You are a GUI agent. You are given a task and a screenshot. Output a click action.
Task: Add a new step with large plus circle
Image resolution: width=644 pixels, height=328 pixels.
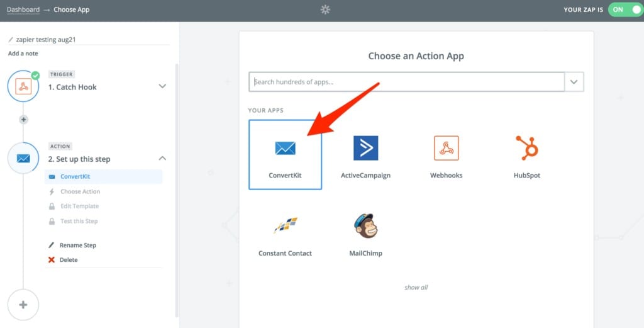tap(23, 305)
